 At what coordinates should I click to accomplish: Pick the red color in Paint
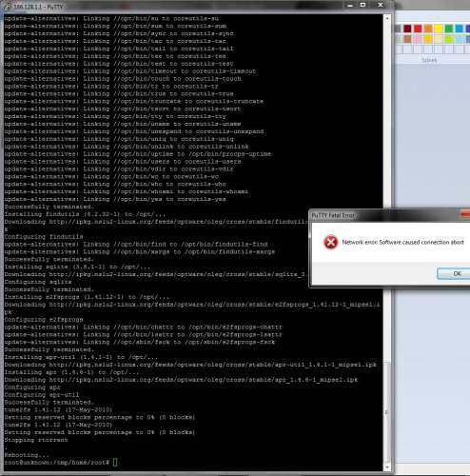pyautogui.click(x=418, y=29)
